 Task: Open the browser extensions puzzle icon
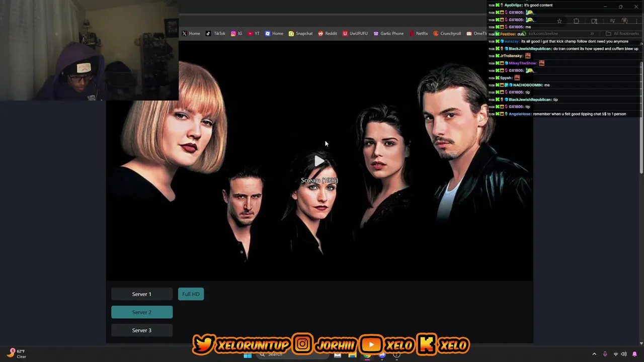point(576,21)
